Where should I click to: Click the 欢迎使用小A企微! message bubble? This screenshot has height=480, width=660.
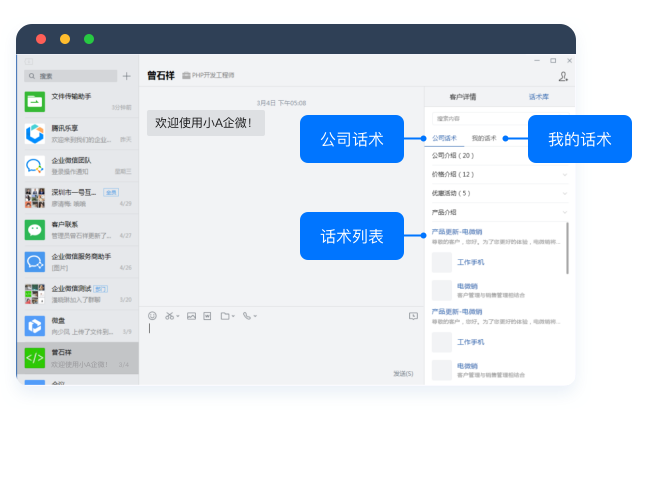pyautogui.click(x=206, y=123)
